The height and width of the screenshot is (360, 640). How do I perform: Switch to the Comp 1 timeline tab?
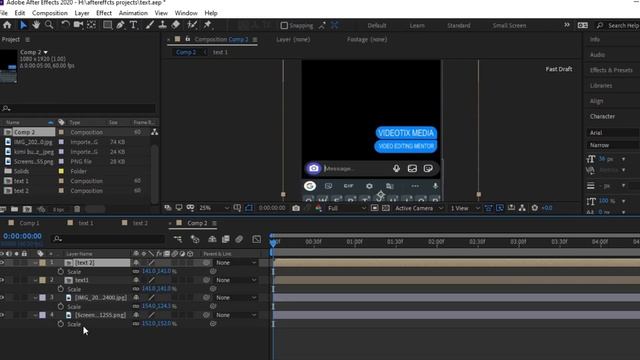tap(29, 223)
